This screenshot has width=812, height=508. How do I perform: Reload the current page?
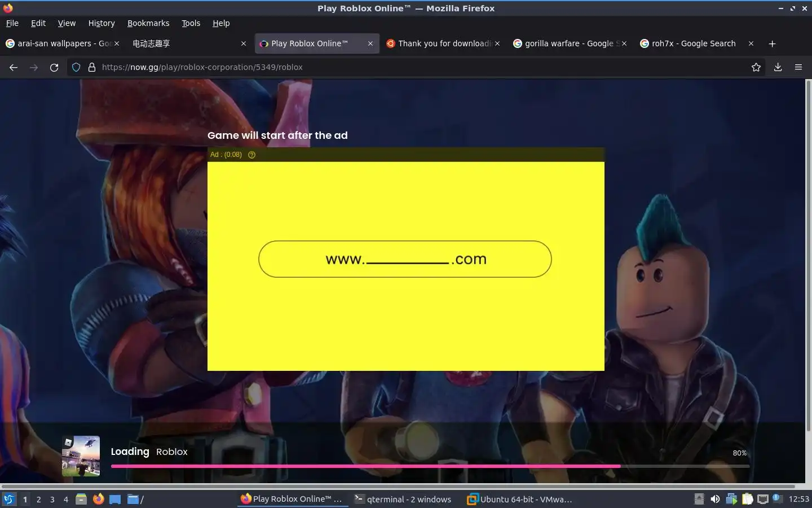(54, 67)
